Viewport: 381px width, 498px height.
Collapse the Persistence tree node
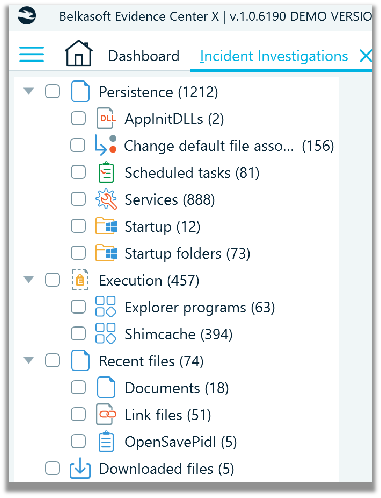point(29,91)
